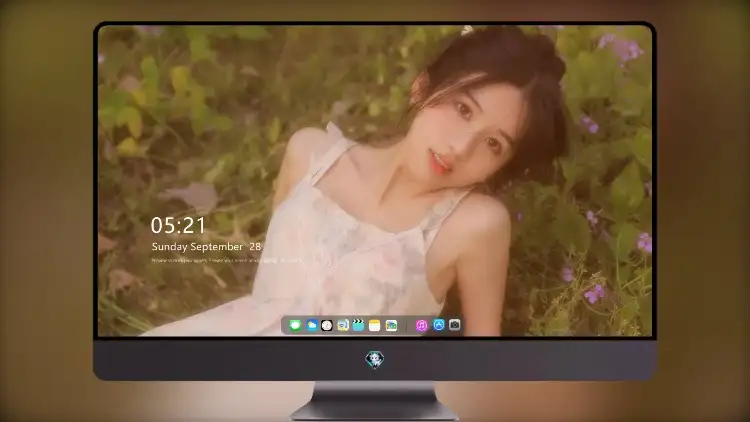The image size is (750, 422).
Task: Launch the pink iTunes music app
Action: [x=421, y=325]
